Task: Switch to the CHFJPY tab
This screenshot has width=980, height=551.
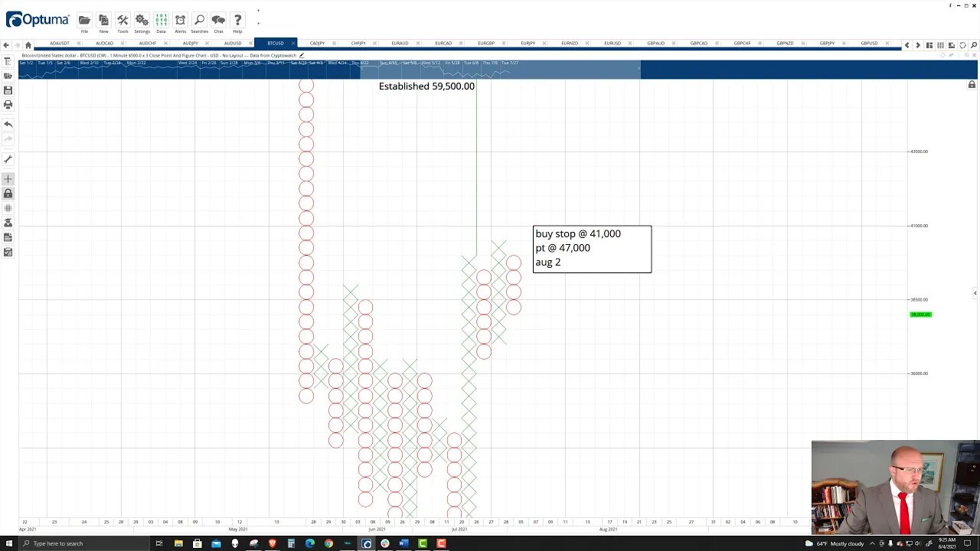Action: pos(358,44)
